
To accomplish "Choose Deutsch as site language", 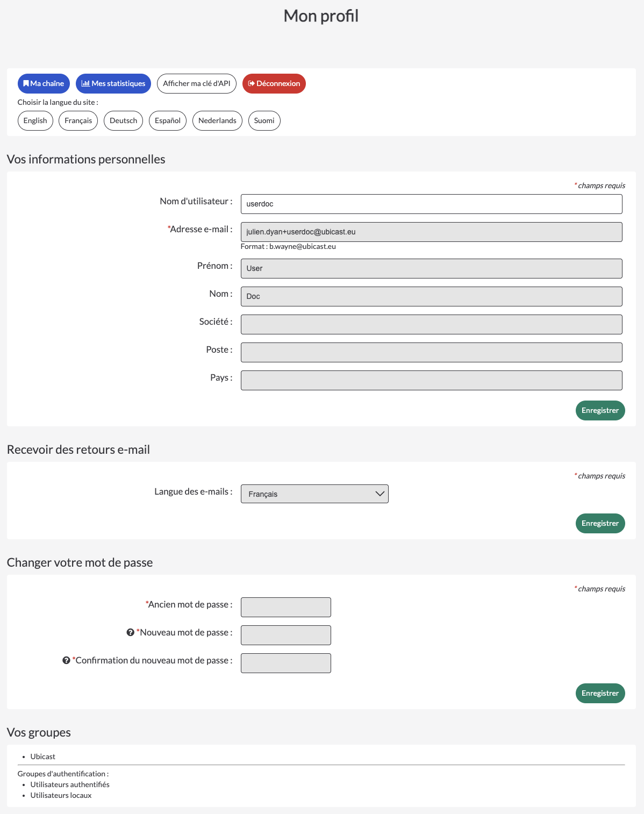I will (x=124, y=120).
